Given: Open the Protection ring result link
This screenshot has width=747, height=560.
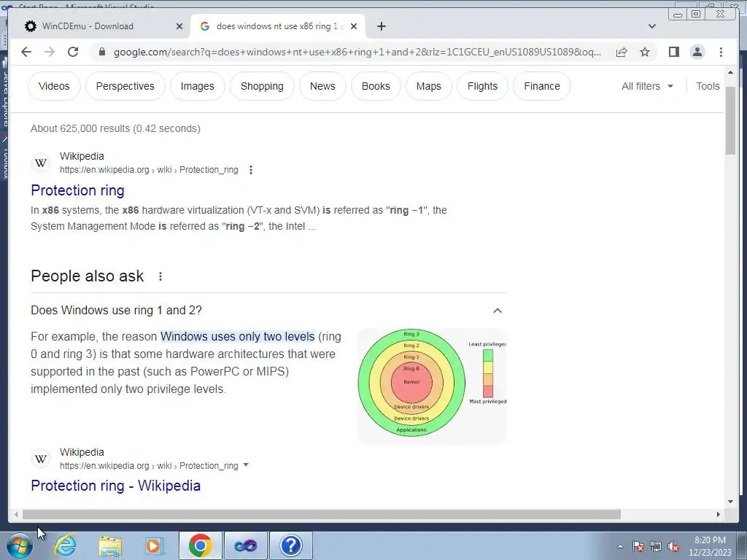Looking at the screenshot, I should 77,190.
